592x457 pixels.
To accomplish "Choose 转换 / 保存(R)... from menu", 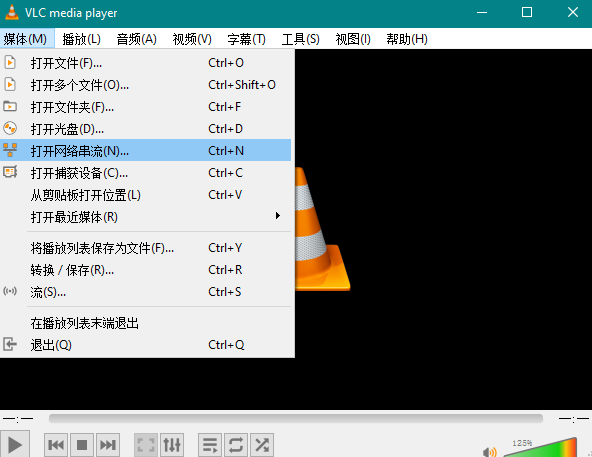I will [x=146, y=270].
